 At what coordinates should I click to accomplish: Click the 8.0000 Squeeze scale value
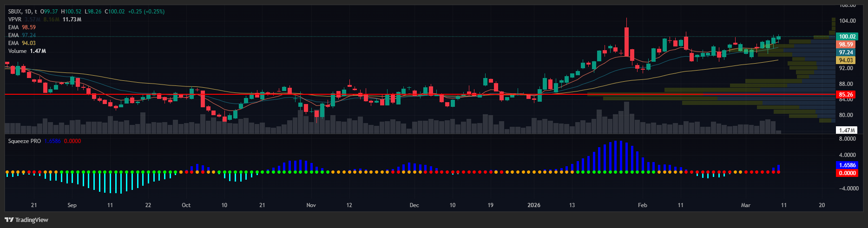[848, 139]
